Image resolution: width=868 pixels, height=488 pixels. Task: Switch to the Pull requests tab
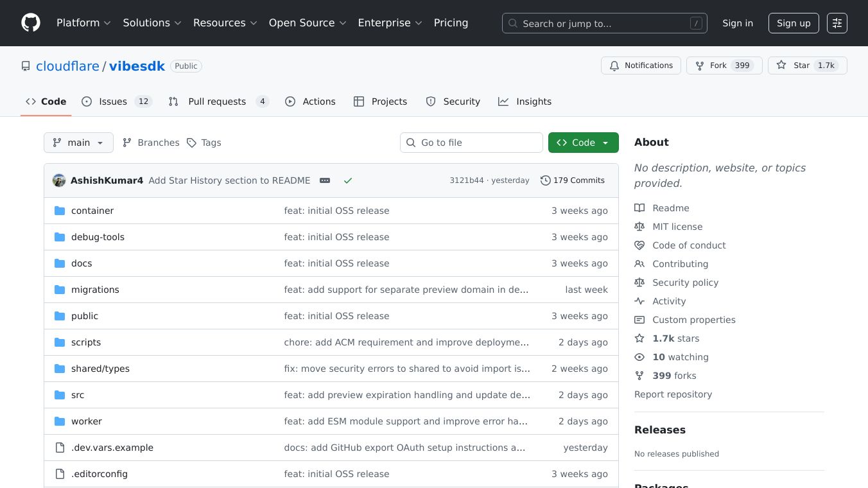pyautogui.click(x=218, y=101)
